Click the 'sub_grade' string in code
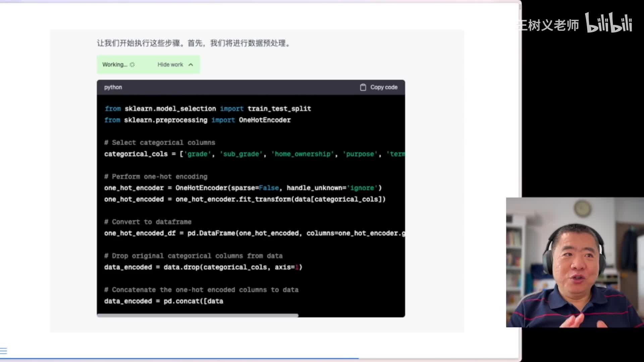 [x=241, y=154]
